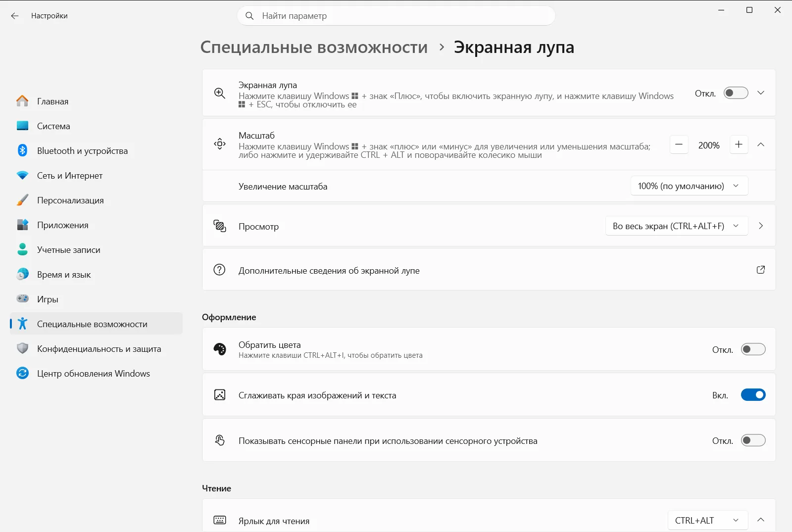Click the Найти параметр search field
Screen dimensions: 792x532
396,16
